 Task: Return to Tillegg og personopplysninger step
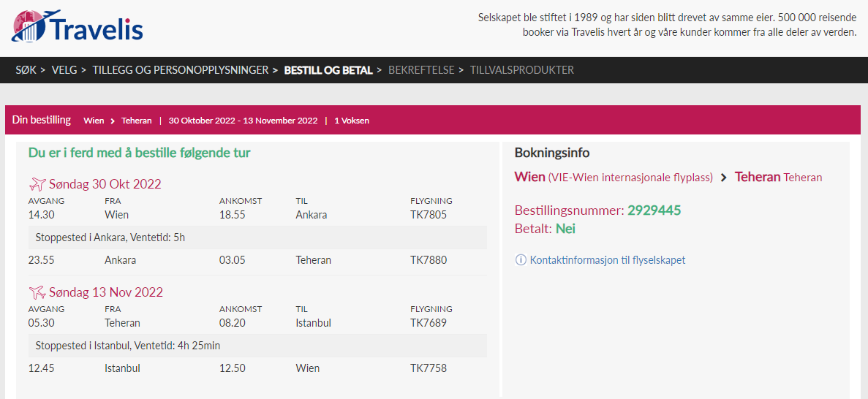coord(181,70)
